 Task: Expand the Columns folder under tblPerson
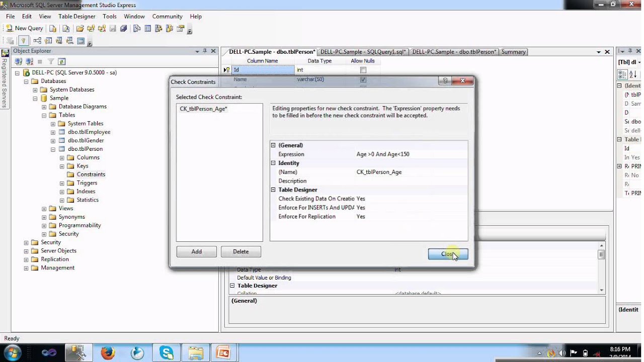pyautogui.click(x=62, y=158)
